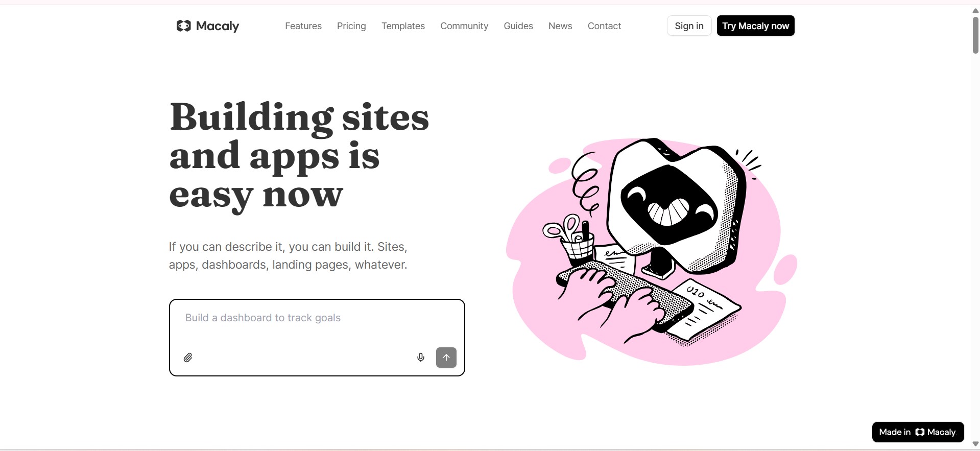Click the paperclip attach file icon

tap(188, 358)
